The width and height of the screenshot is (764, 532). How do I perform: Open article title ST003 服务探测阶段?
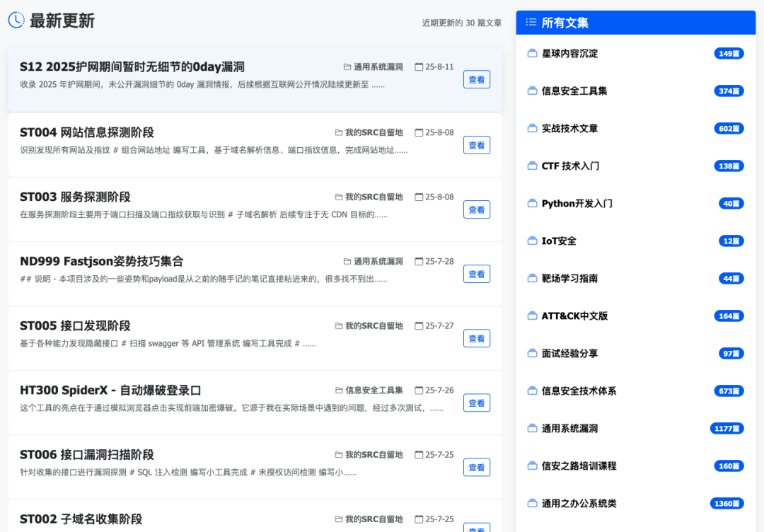[75, 197]
